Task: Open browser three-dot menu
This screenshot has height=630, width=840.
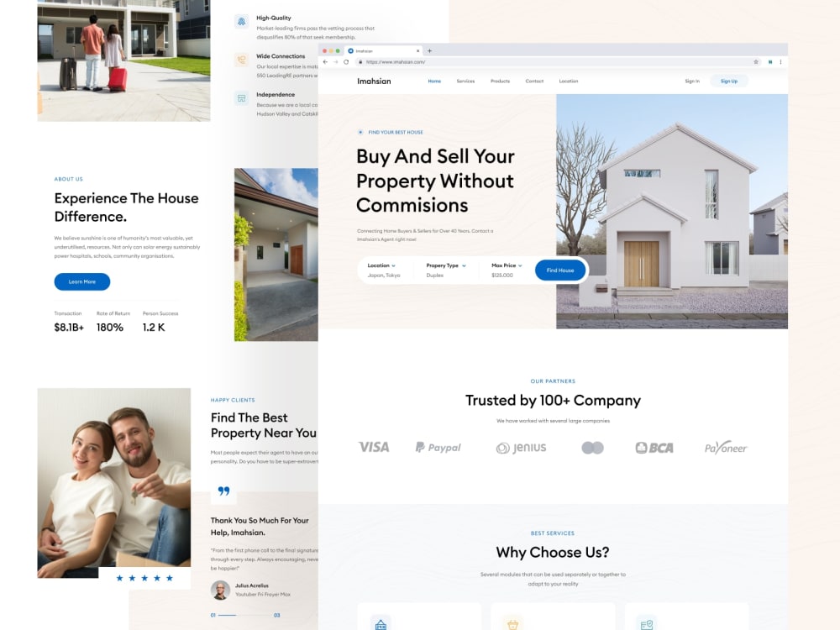Action: 780,62
